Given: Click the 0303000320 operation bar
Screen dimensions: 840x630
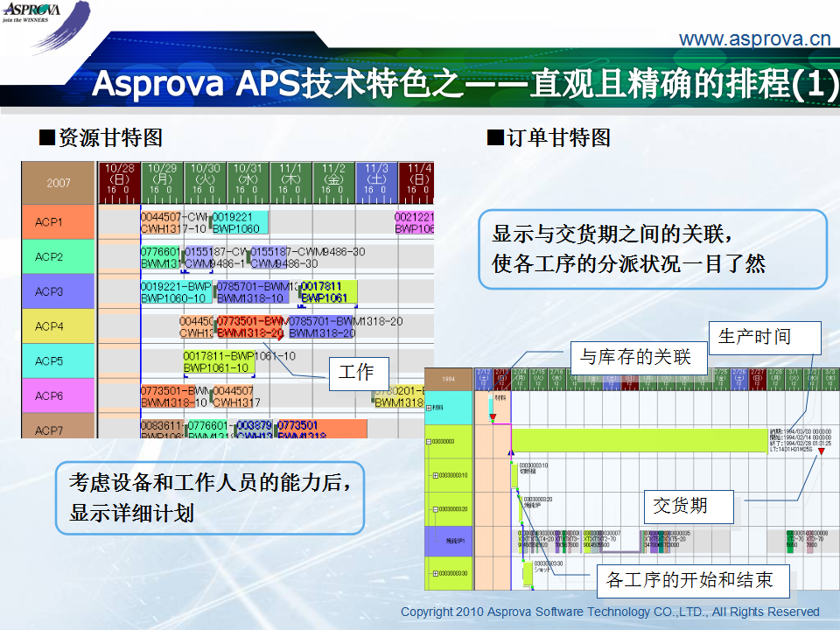Looking at the screenshot, I should pyautogui.click(x=520, y=509).
